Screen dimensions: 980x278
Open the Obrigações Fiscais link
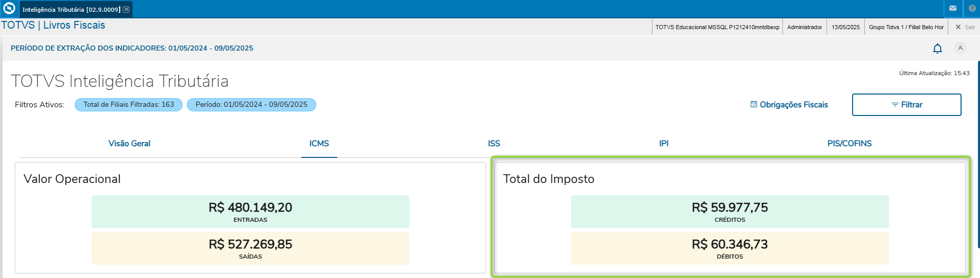[789, 105]
